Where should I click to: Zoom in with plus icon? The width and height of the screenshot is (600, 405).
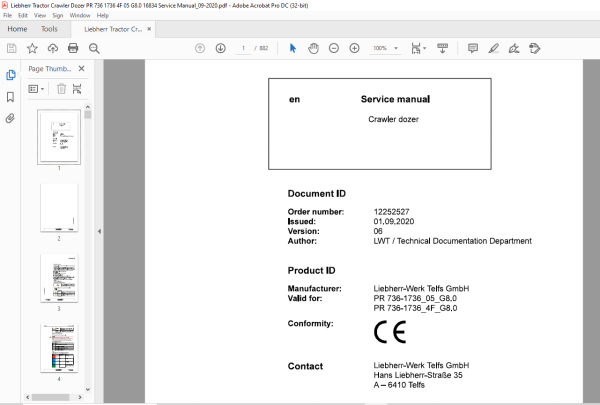[x=355, y=48]
